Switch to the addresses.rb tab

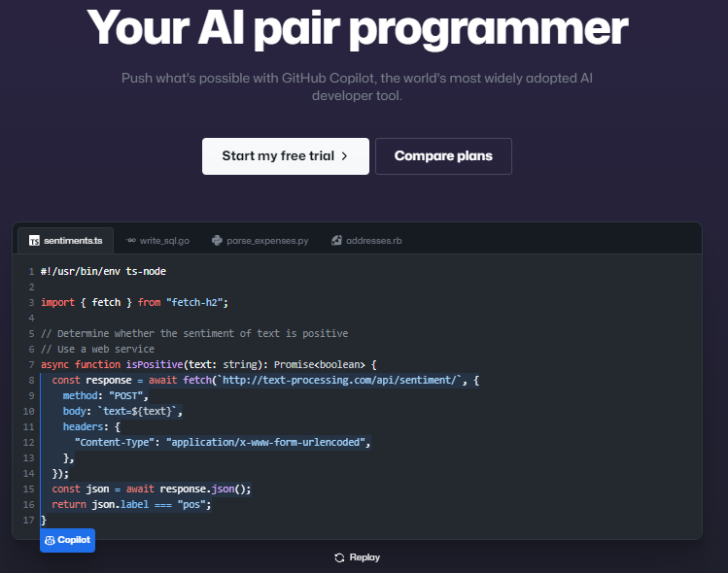[366, 240]
